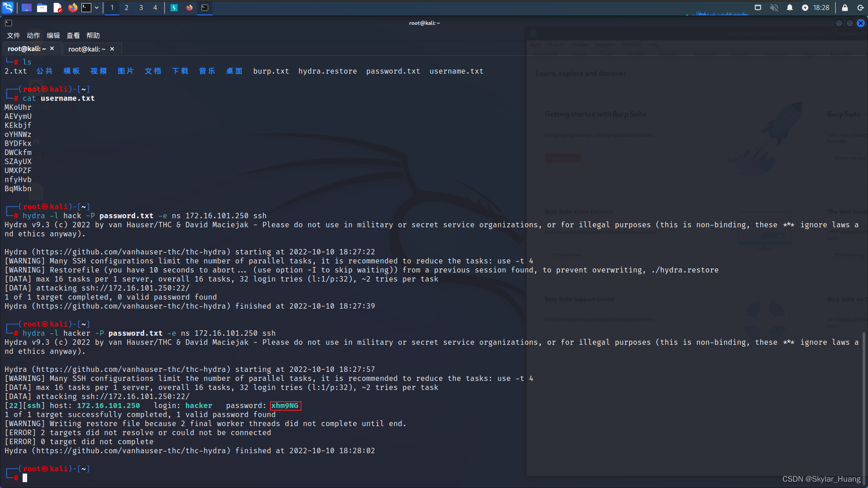Open the notifications bell icon

point(790,8)
